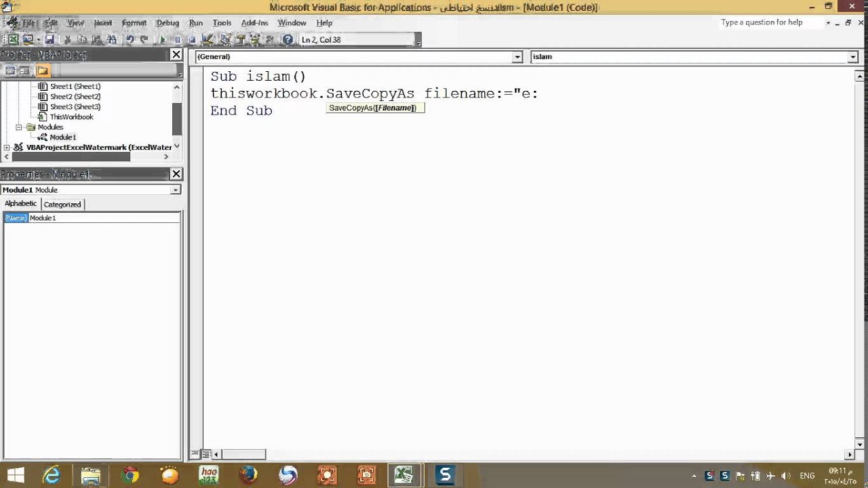Open dropdown arrow beside Insert UserForm icon
The height and width of the screenshot is (488, 868).
click(x=38, y=39)
